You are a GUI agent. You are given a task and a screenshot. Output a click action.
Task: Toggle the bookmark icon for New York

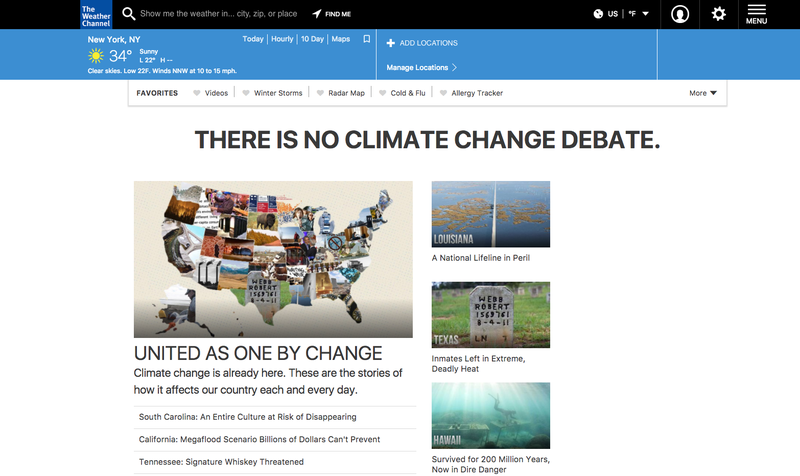tap(366, 39)
